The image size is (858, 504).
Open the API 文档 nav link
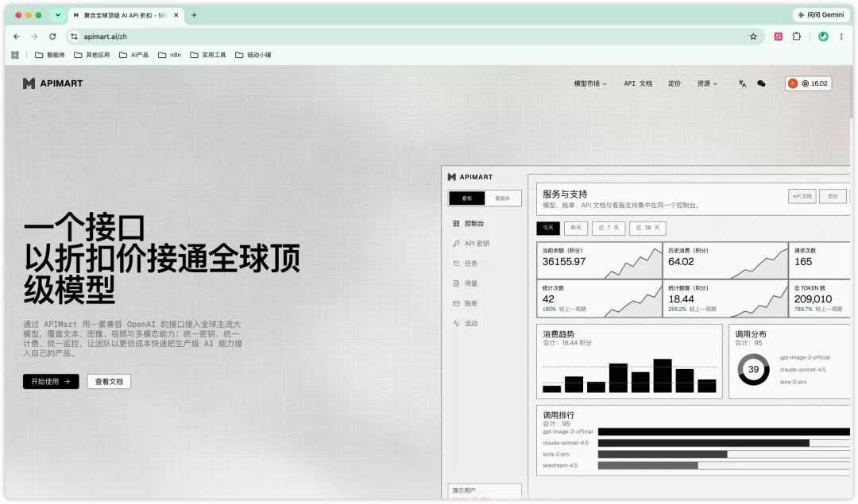[x=638, y=83]
